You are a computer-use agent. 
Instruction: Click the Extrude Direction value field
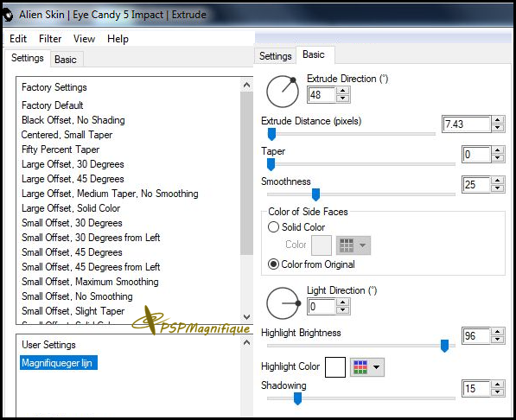[322, 95]
